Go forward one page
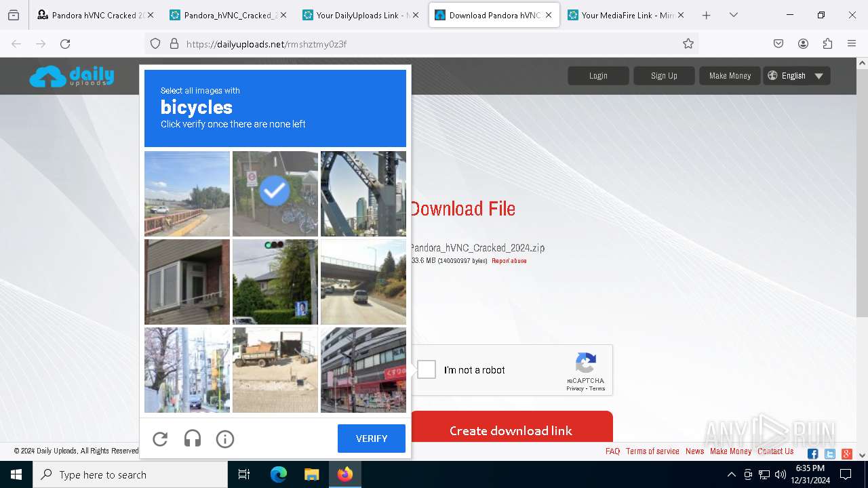 pos(41,43)
